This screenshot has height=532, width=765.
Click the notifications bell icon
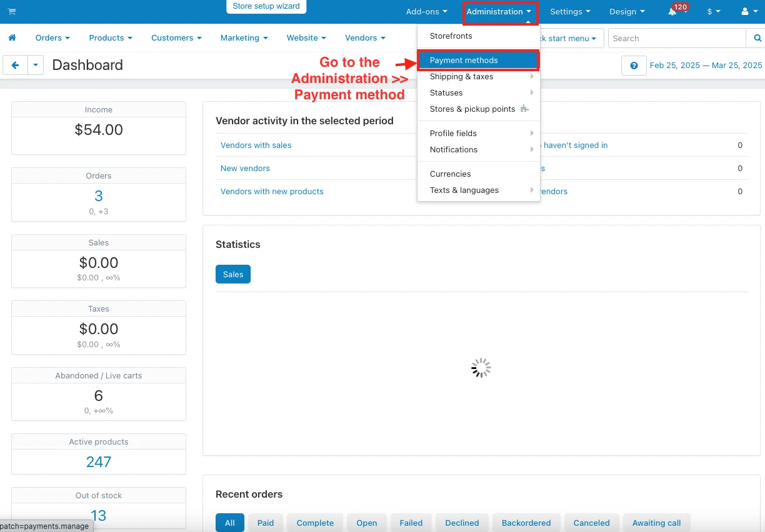(672, 12)
